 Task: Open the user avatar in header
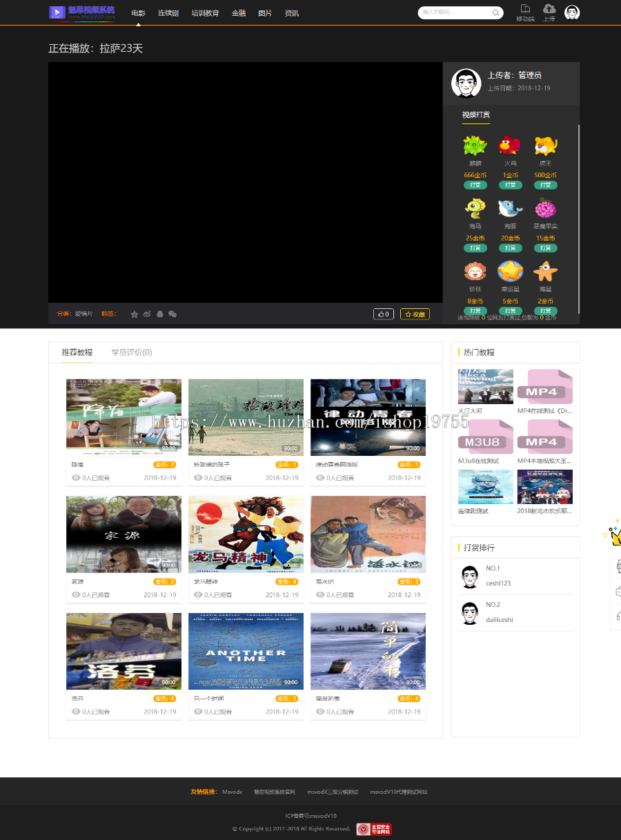[572, 12]
